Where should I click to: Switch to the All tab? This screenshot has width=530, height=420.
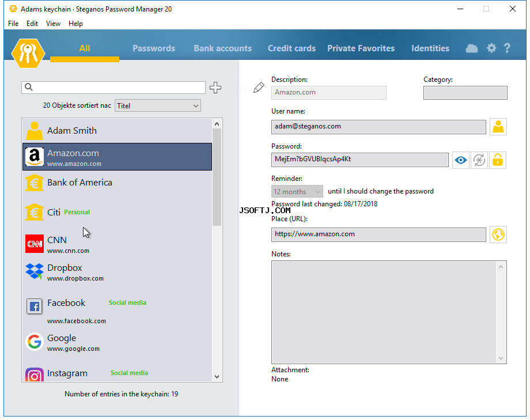click(x=85, y=48)
